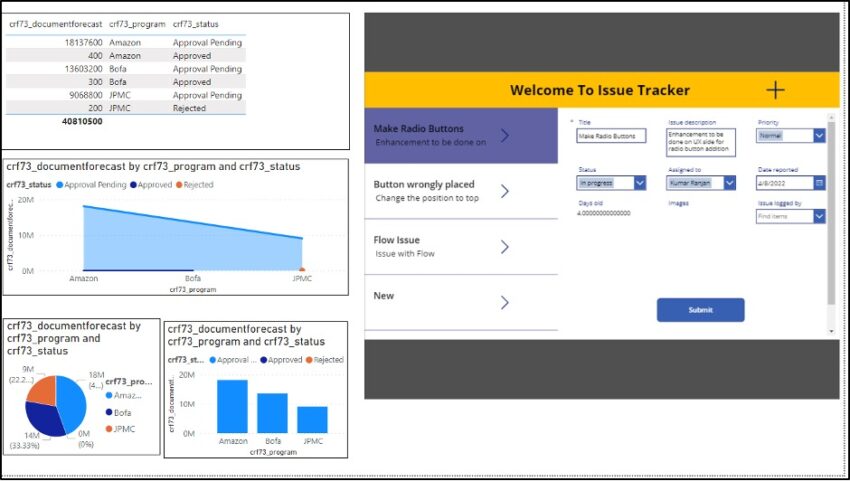
Task: Click chevron arrow beside the New item
Action: point(504,302)
